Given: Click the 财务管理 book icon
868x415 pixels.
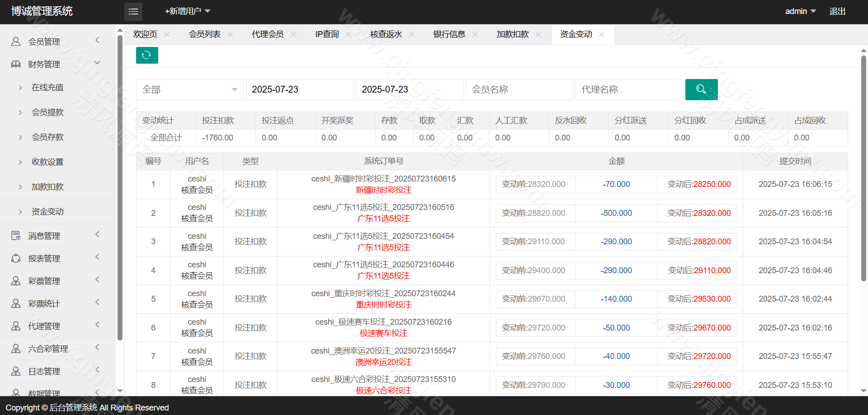Looking at the screenshot, I should (16, 64).
